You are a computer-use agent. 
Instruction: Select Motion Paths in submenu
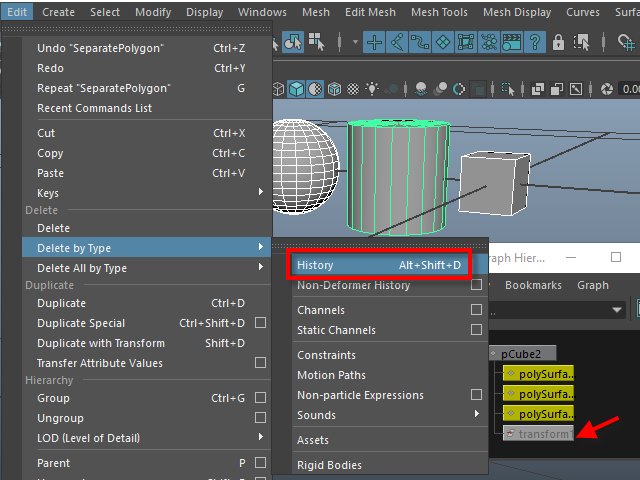[x=390, y=375]
